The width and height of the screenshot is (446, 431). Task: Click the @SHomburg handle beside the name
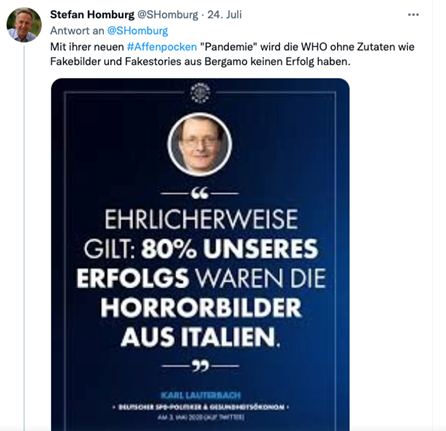(168, 15)
